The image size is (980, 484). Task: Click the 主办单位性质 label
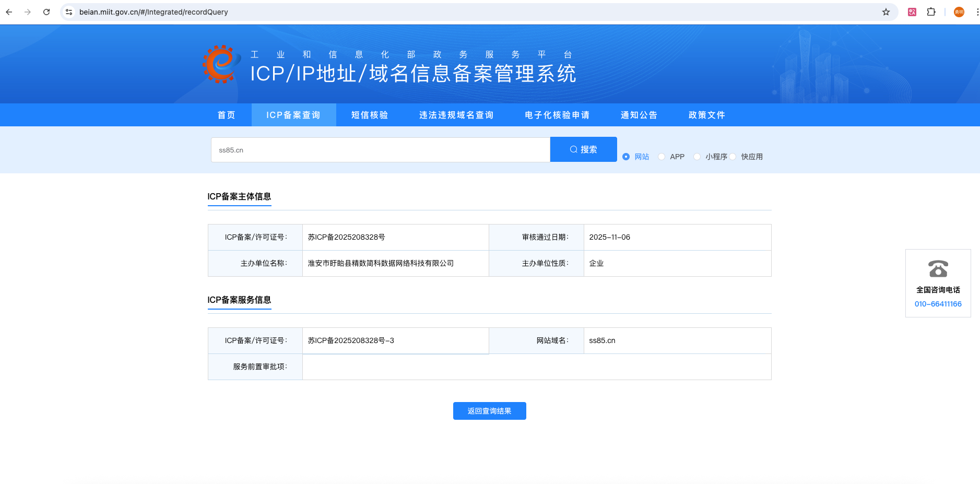545,263
